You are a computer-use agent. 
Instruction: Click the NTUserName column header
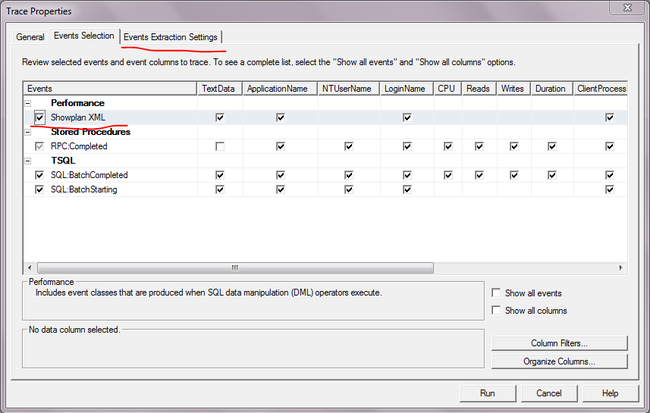pos(349,89)
